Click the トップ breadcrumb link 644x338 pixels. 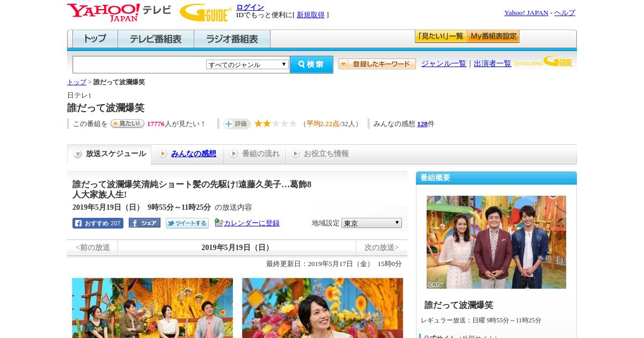(x=77, y=82)
